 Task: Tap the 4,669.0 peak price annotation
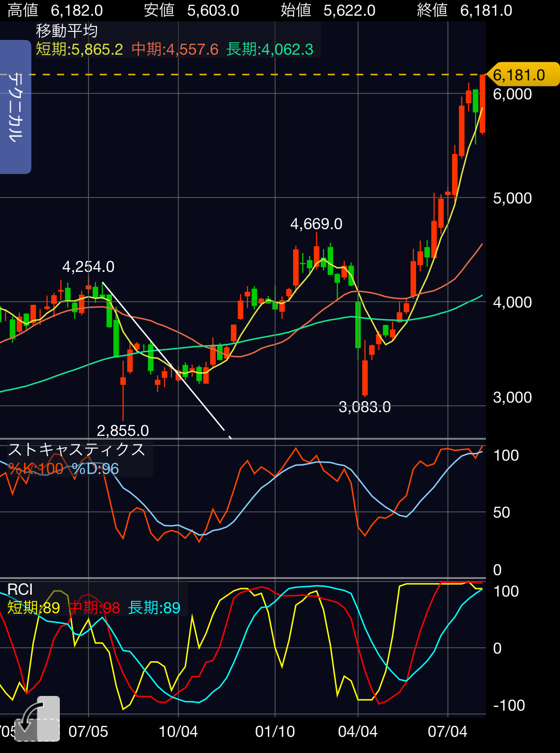point(316,224)
